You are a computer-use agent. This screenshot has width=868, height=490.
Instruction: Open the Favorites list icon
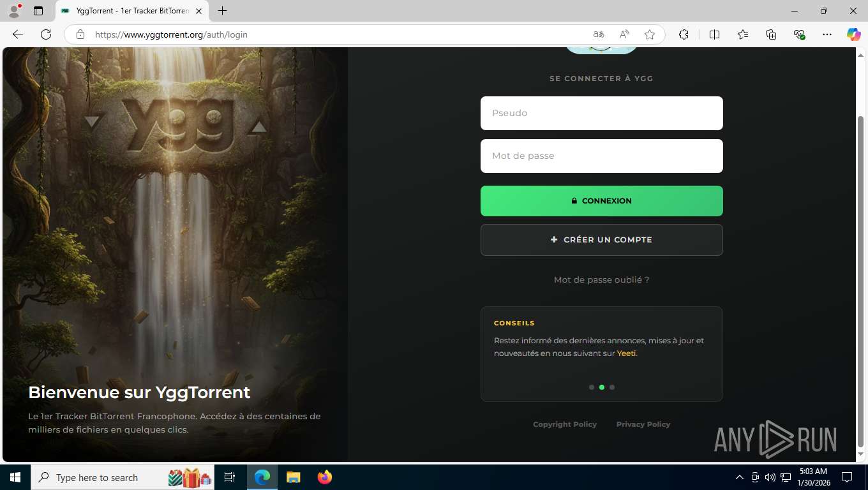(743, 34)
